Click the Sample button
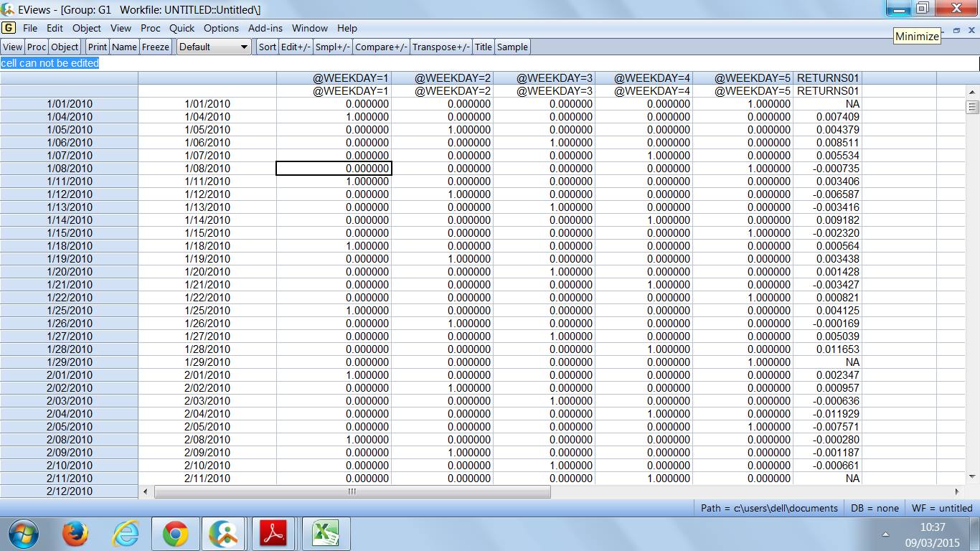This screenshot has height=551, width=980. click(512, 47)
